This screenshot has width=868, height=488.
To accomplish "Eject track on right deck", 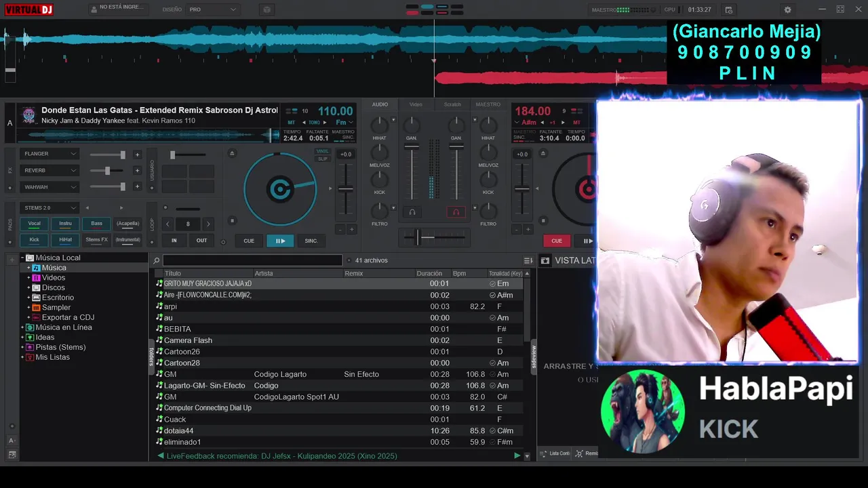I will pos(543,153).
